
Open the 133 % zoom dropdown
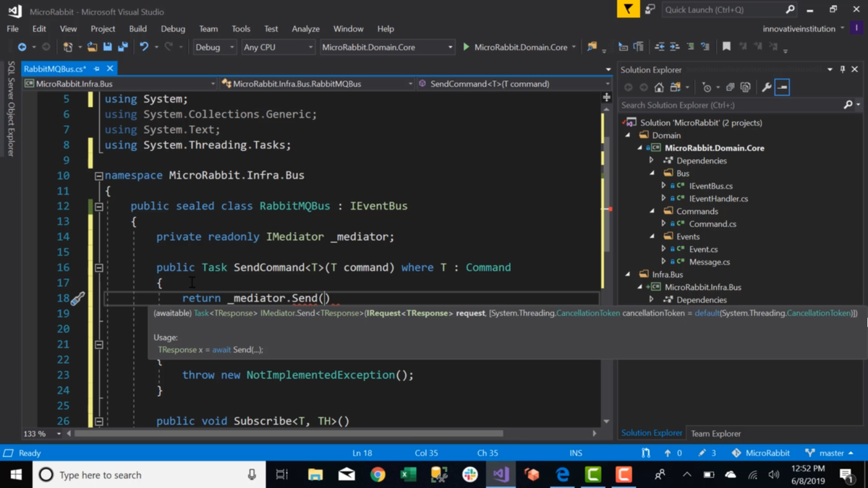point(42,434)
